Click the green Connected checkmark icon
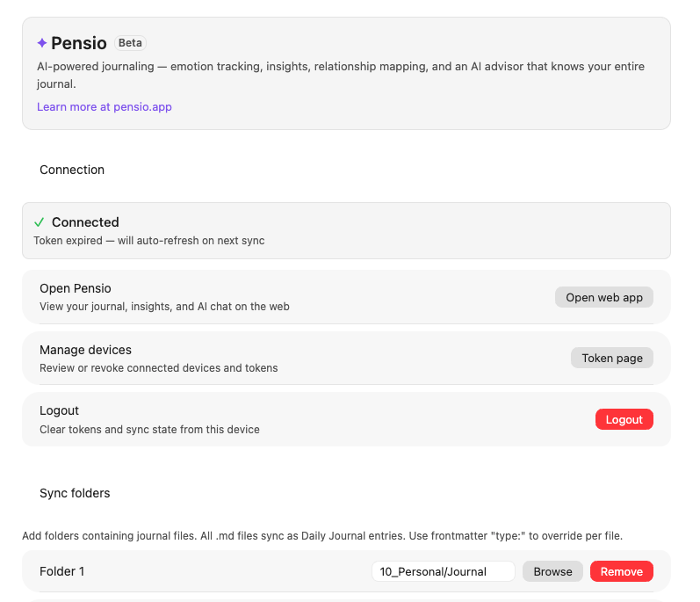This screenshot has height=602, width=700. [x=40, y=222]
